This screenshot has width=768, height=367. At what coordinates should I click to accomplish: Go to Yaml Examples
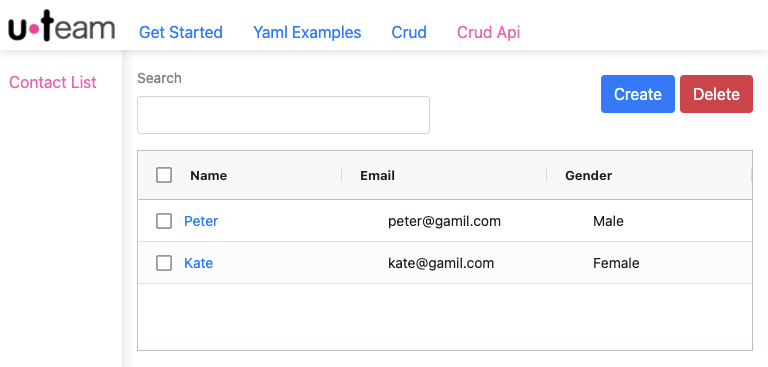(x=307, y=32)
